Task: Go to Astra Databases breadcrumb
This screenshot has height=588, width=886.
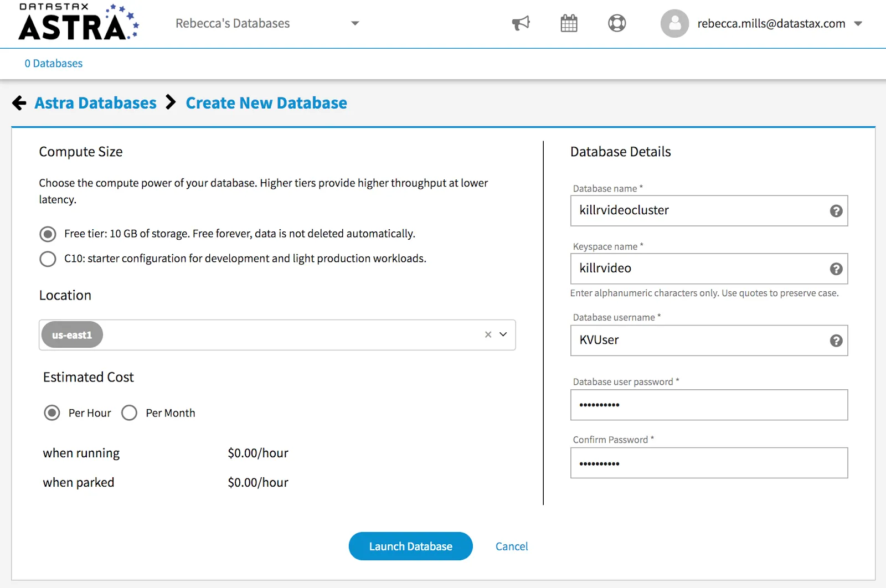Action: [95, 103]
